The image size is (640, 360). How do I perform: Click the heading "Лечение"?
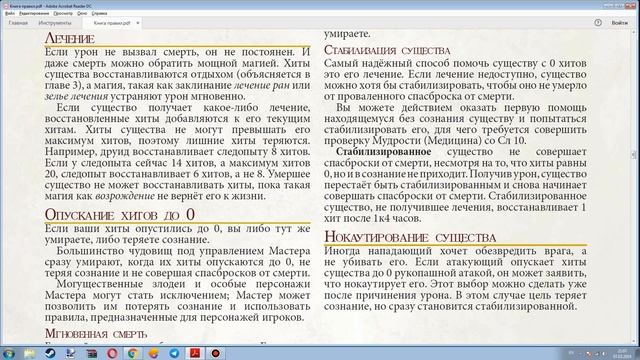(x=70, y=38)
